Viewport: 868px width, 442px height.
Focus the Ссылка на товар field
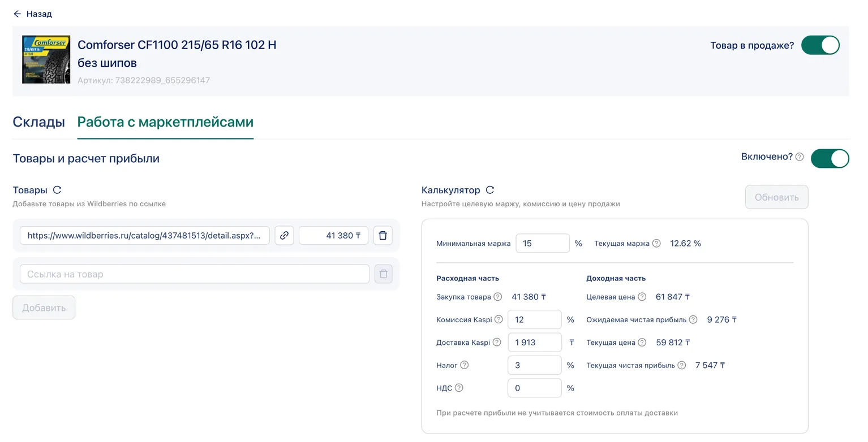[x=195, y=274]
